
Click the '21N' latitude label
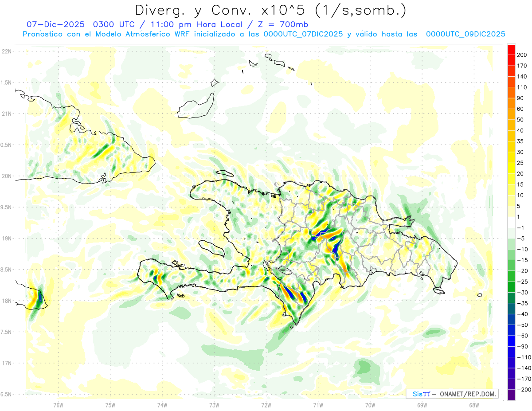[6, 114]
